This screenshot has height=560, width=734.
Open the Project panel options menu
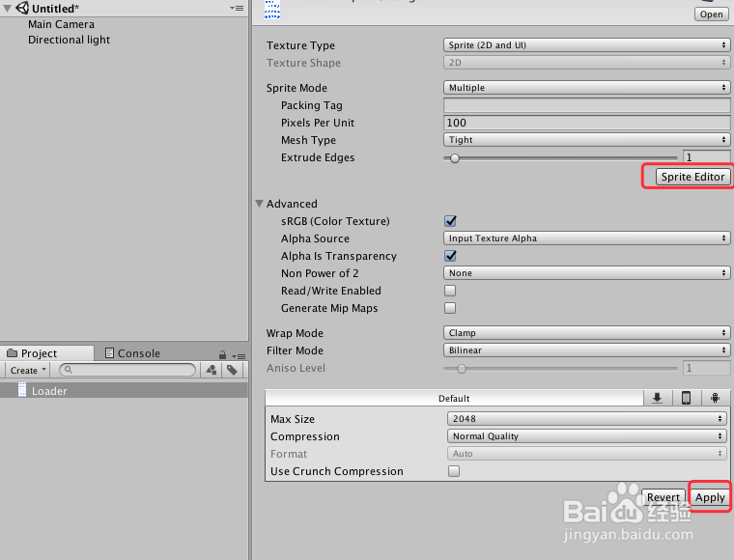click(239, 356)
